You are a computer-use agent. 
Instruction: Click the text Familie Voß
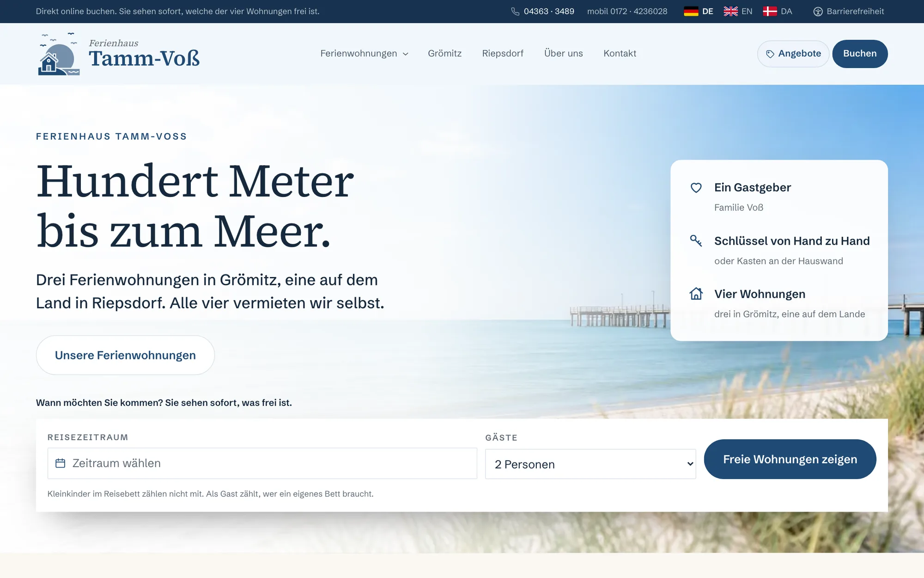point(739,208)
